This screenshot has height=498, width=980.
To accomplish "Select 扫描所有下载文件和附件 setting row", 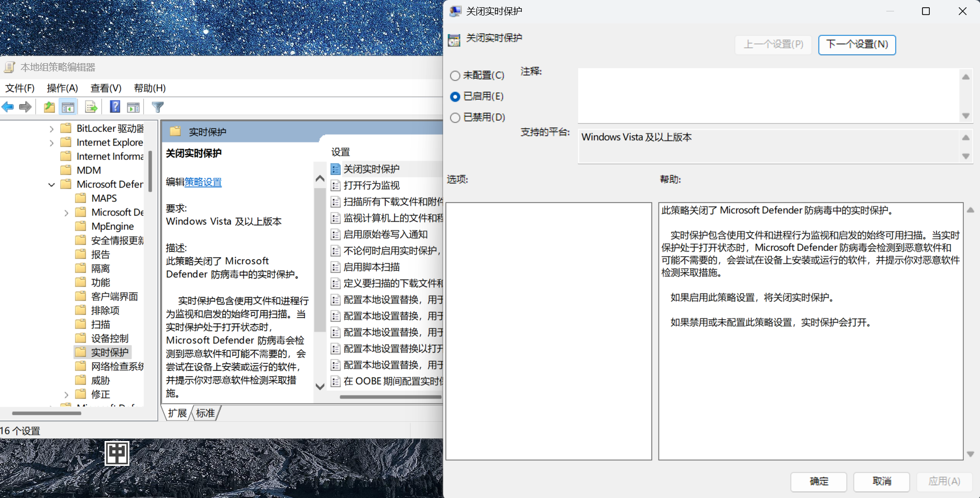I will (386, 202).
